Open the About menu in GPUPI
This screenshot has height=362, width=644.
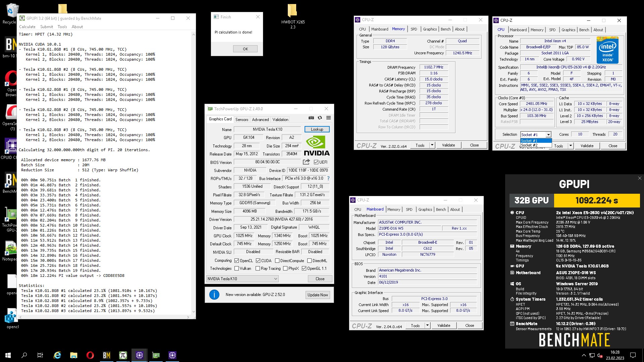click(x=77, y=27)
